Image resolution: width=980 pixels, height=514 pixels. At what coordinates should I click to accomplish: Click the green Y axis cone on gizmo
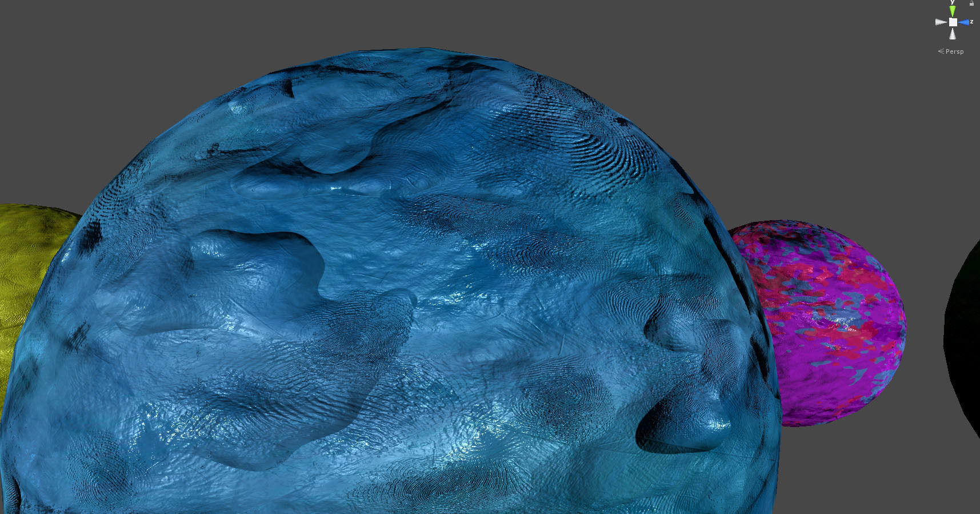coord(953,11)
